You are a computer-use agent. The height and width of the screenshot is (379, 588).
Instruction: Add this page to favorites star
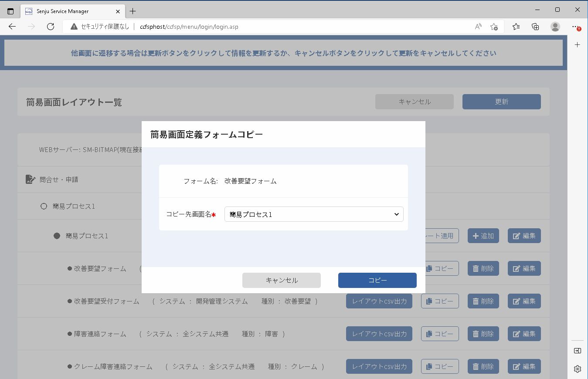click(x=494, y=27)
